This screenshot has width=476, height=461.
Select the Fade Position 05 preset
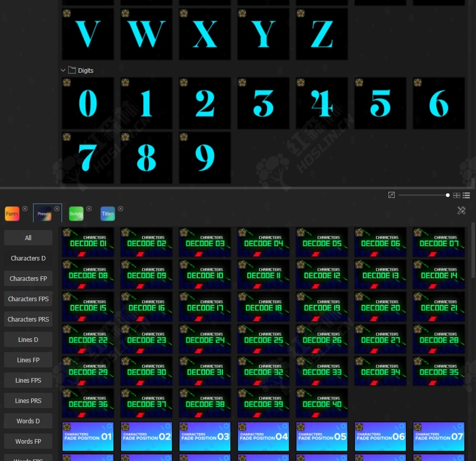[322, 437]
